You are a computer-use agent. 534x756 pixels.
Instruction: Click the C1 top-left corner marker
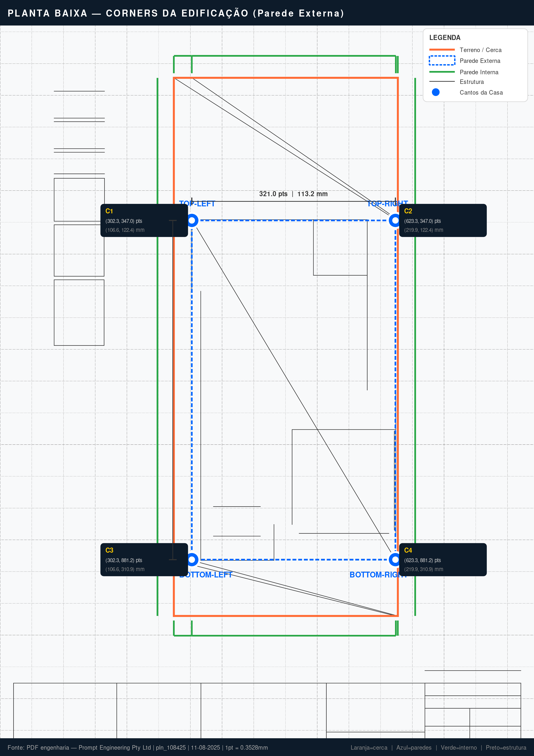(x=192, y=220)
